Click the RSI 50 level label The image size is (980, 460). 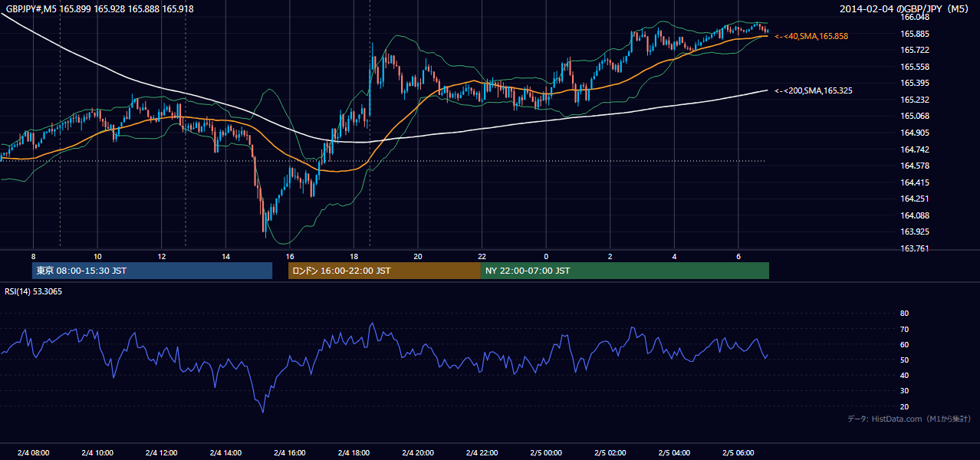pyautogui.click(x=904, y=360)
